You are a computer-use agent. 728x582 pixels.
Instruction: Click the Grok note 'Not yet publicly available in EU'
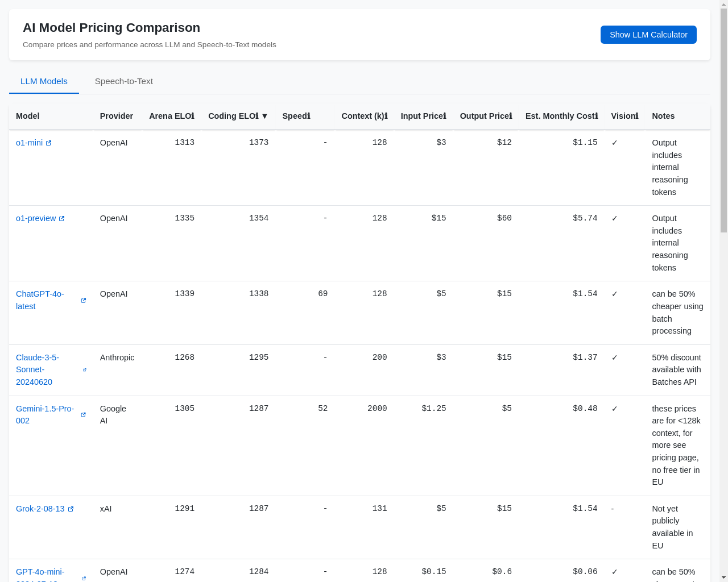pos(672,527)
